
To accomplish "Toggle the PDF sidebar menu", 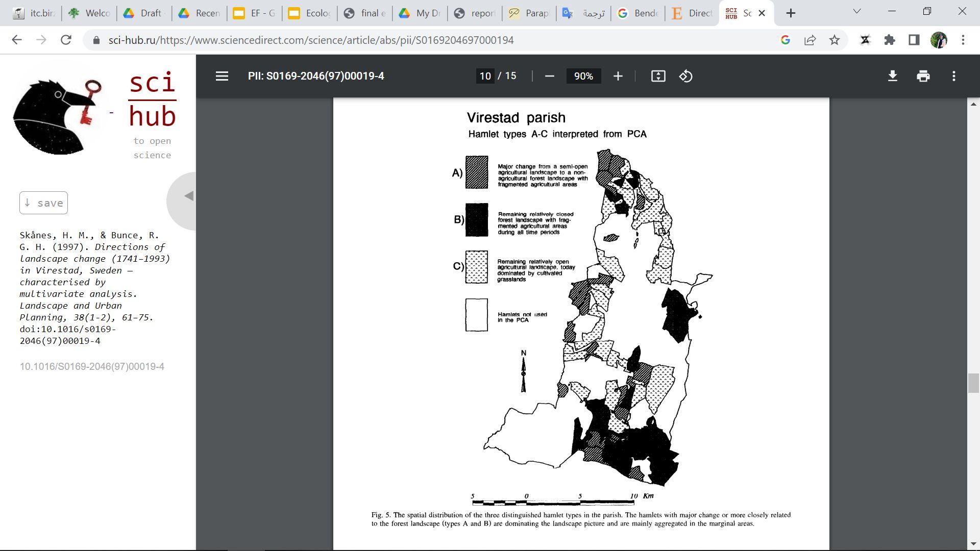I will [x=222, y=76].
